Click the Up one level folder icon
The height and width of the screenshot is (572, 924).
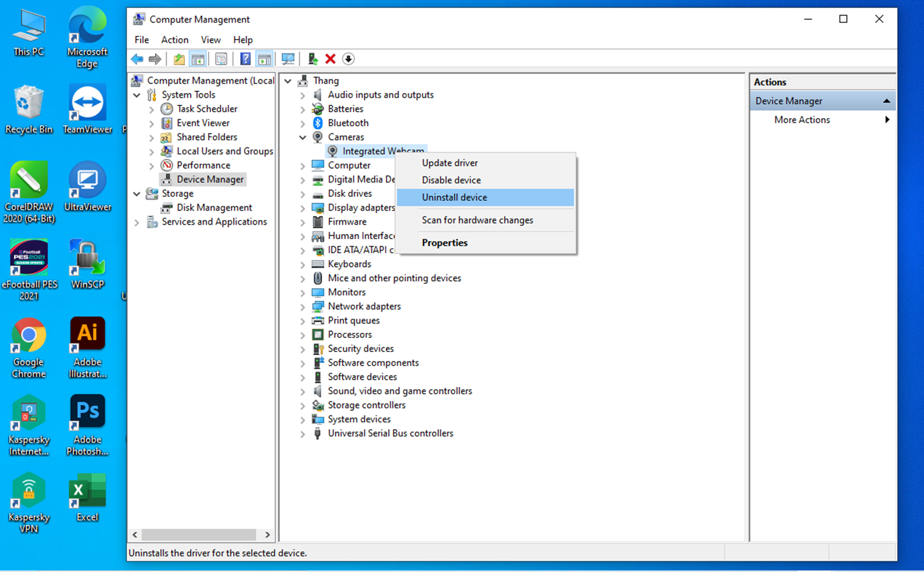[179, 59]
